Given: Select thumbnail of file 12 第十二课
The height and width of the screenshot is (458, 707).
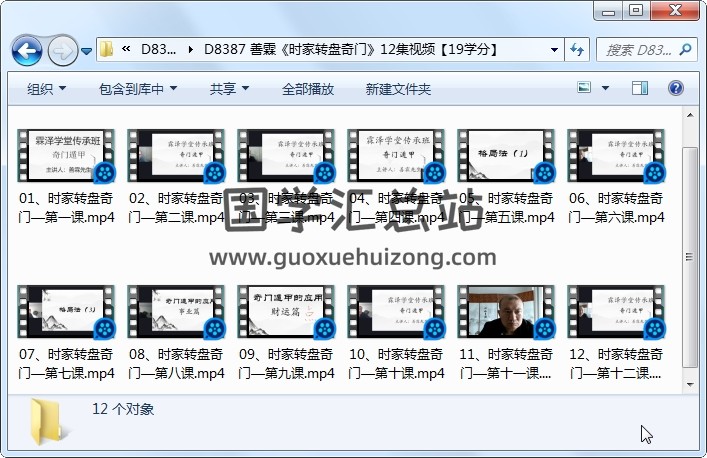Looking at the screenshot, I should point(616,311).
